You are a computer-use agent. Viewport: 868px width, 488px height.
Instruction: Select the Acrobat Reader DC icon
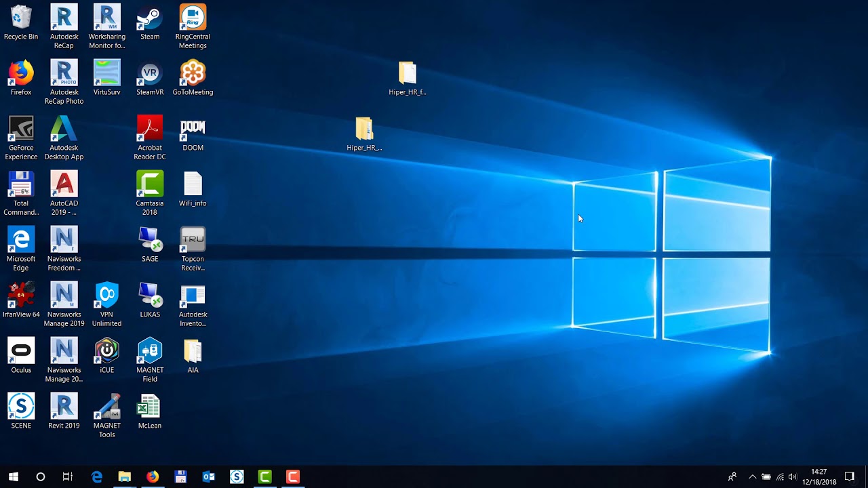coord(150,138)
